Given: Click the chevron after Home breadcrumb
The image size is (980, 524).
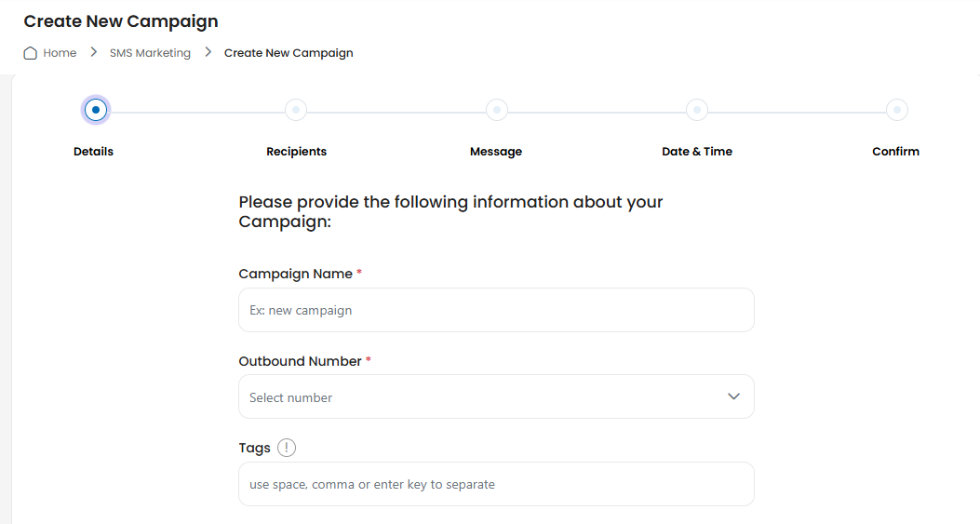Looking at the screenshot, I should point(94,52).
